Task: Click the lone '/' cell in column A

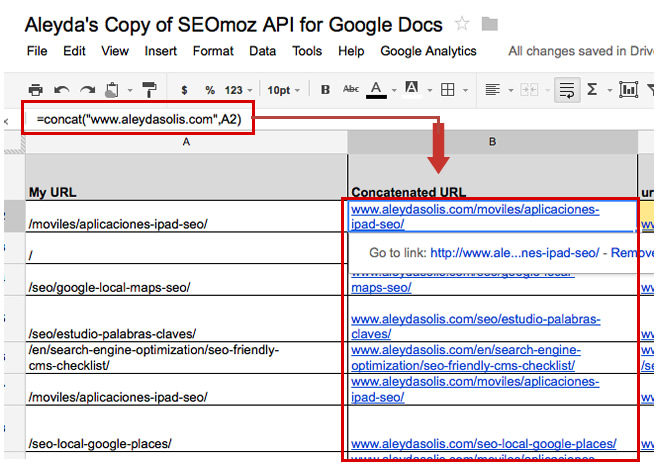Action: (x=186, y=248)
